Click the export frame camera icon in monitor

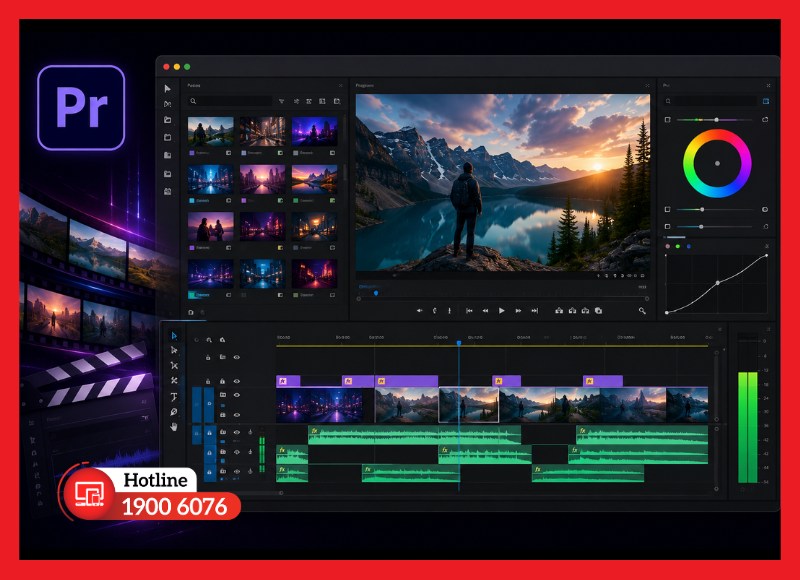point(598,311)
